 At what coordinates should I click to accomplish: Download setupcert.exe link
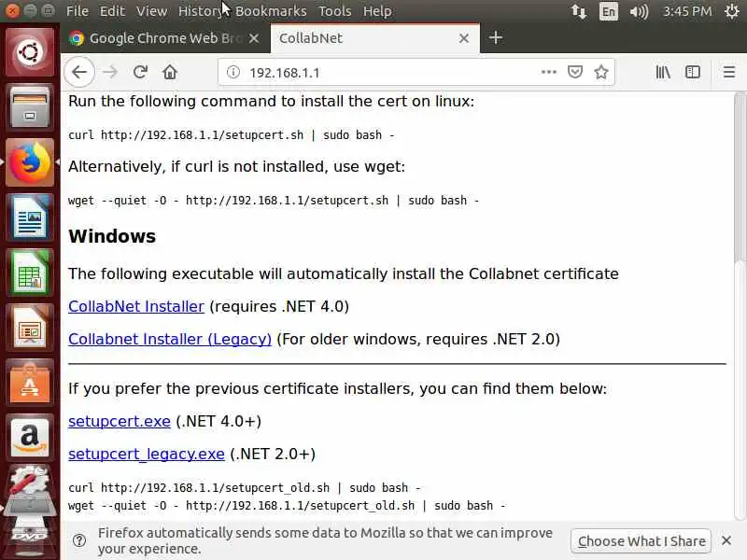(120, 422)
